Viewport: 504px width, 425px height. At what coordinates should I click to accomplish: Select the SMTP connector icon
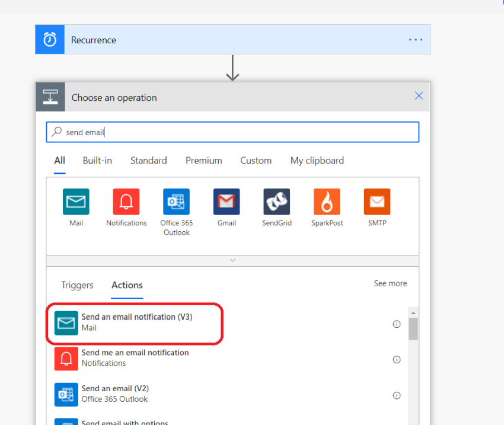pos(377,201)
